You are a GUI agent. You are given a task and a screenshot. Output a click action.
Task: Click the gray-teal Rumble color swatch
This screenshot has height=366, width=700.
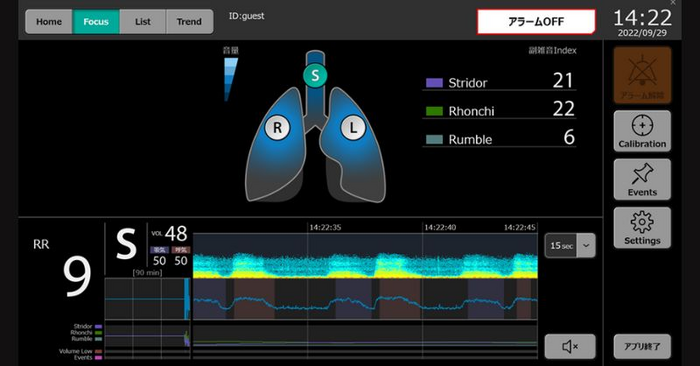click(x=434, y=139)
